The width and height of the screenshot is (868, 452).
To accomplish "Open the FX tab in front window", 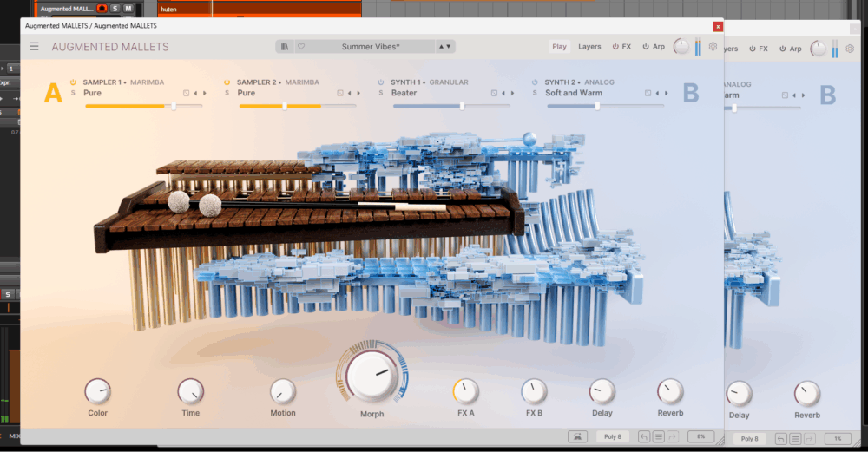I will [x=621, y=47].
